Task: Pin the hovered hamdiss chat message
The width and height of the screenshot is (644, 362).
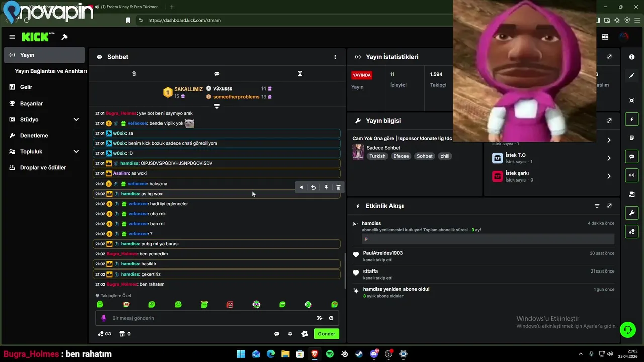Action: click(x=326, y=187)
